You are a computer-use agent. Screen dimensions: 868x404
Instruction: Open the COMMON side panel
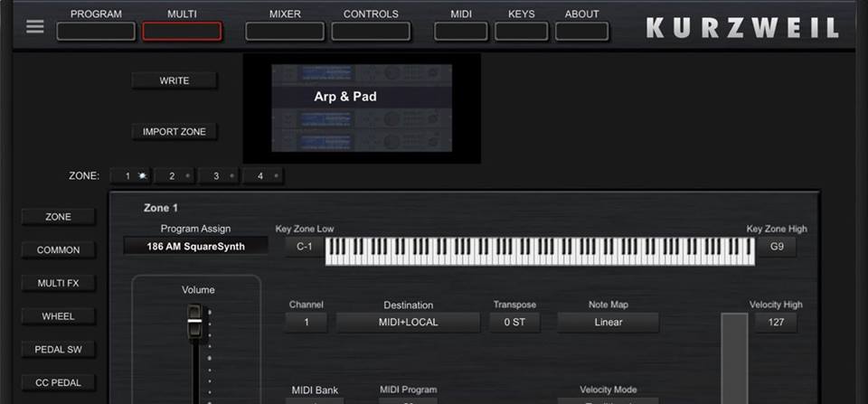coord(58,250)
